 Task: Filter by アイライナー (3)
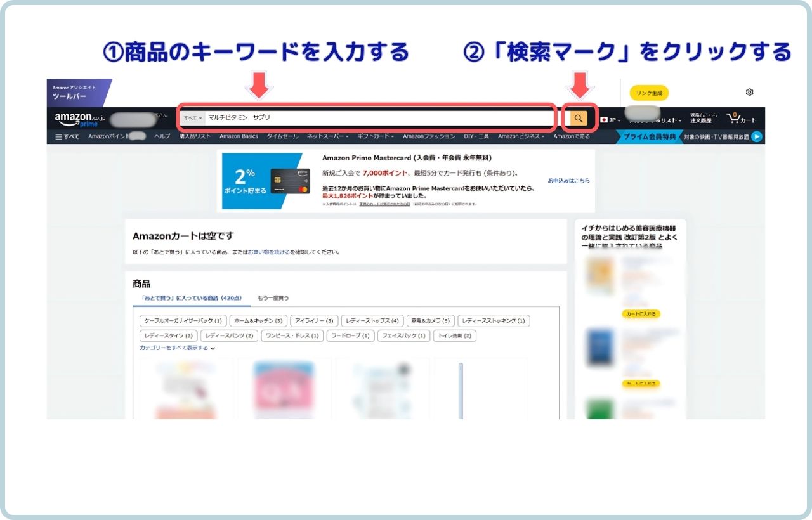click(x=314, y=321)
